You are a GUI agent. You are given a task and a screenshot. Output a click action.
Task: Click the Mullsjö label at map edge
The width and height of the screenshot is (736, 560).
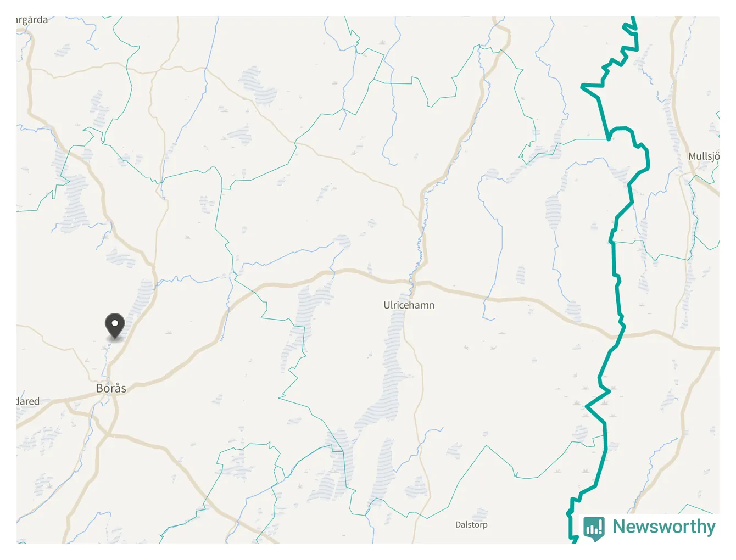[x=704, y=156]
